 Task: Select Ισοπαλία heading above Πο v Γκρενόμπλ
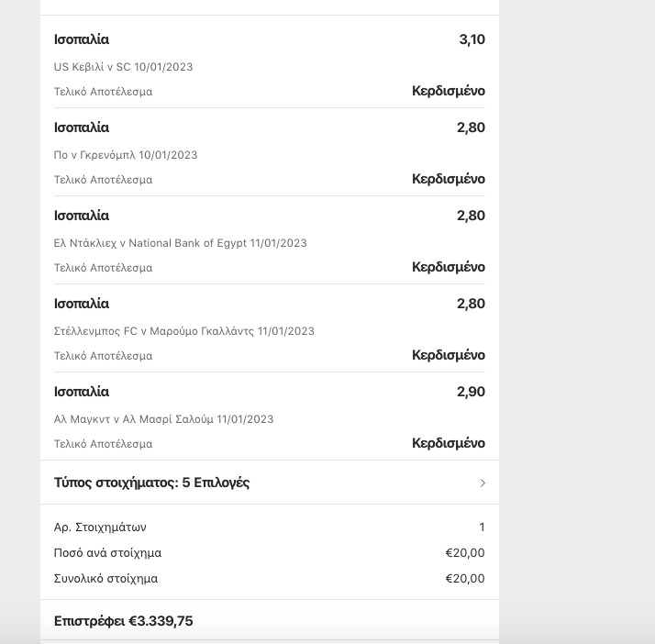82,128
